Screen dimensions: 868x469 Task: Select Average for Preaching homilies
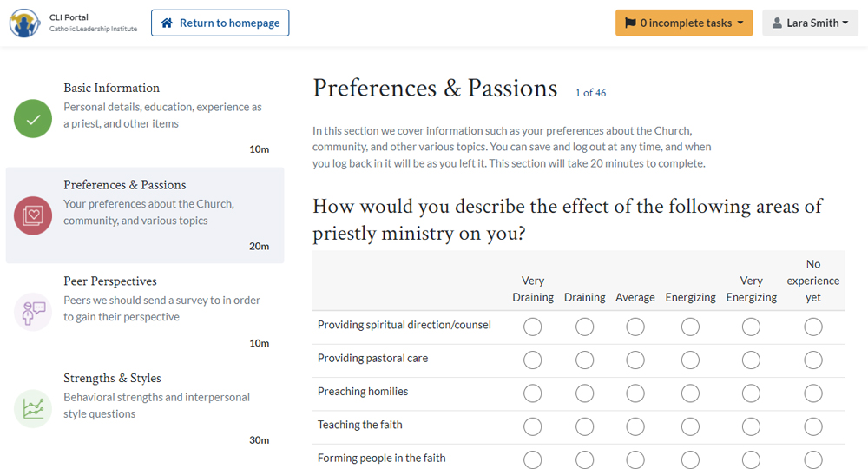click(635, 393)
